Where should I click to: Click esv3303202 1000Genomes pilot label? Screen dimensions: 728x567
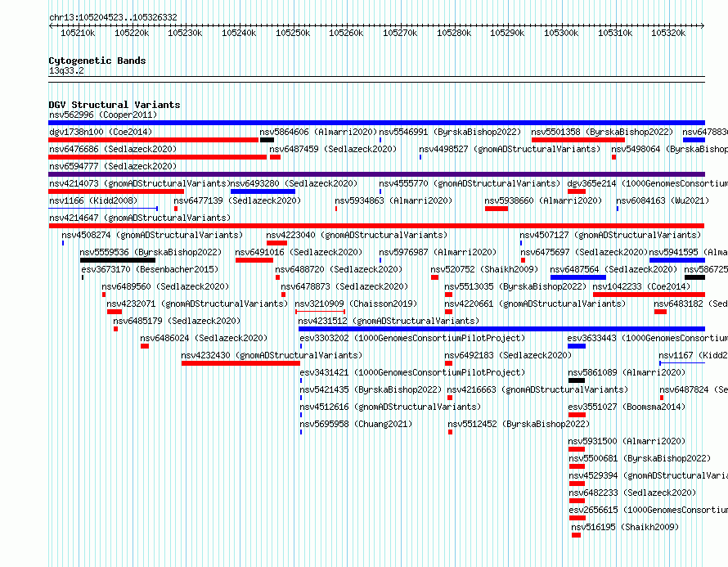point(412,338)
